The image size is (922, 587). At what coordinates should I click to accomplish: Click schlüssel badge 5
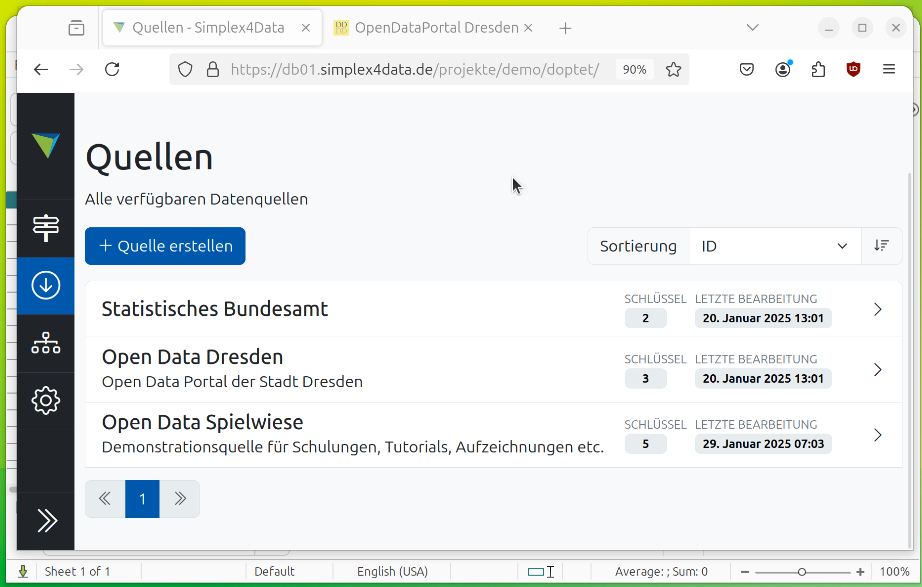coord(646,443)
